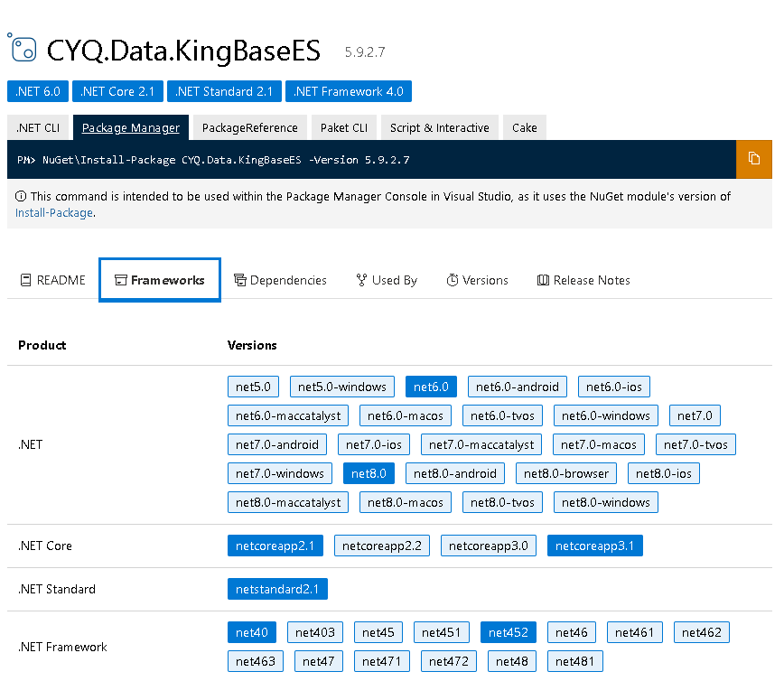Click the document icon next to README
This screenshot has height=681, width=784.
(24, 280)
